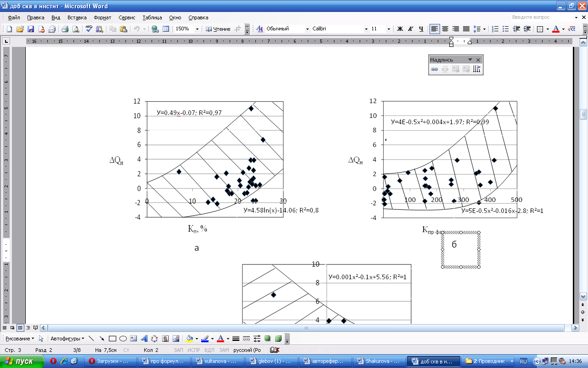588x368 pixels.
Task: Choose the select objects pointer
Action: click(41, 339)
